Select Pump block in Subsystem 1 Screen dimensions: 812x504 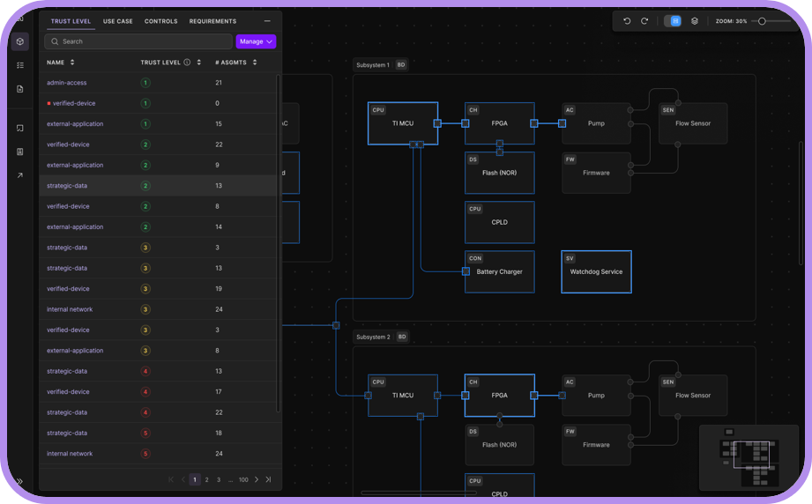click(x=597, y=123)
